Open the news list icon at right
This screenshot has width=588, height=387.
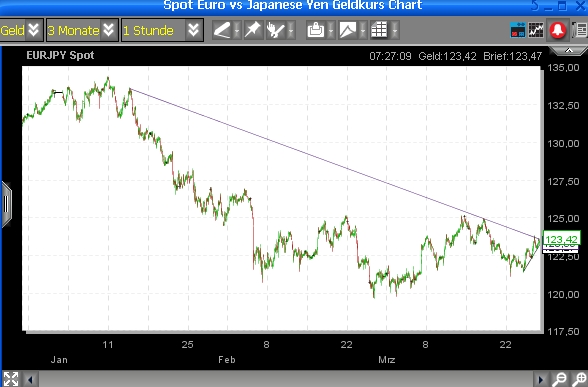(x=580, y=30)
